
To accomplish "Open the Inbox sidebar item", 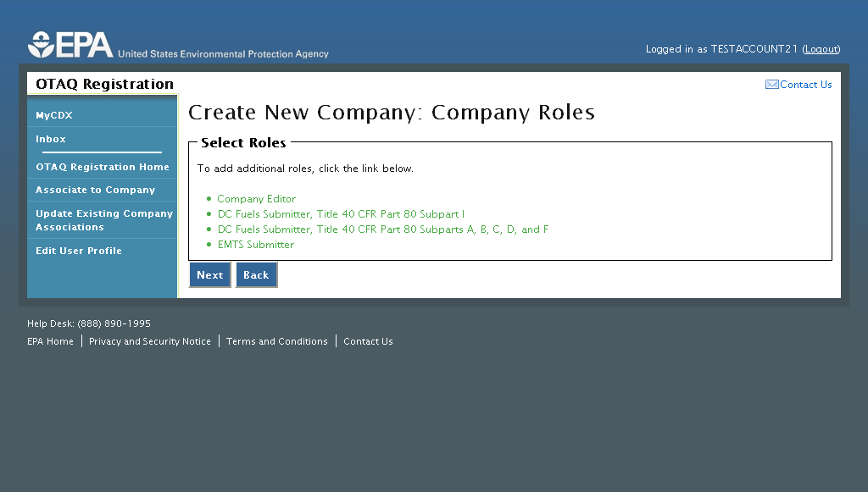I will (51, 139).
